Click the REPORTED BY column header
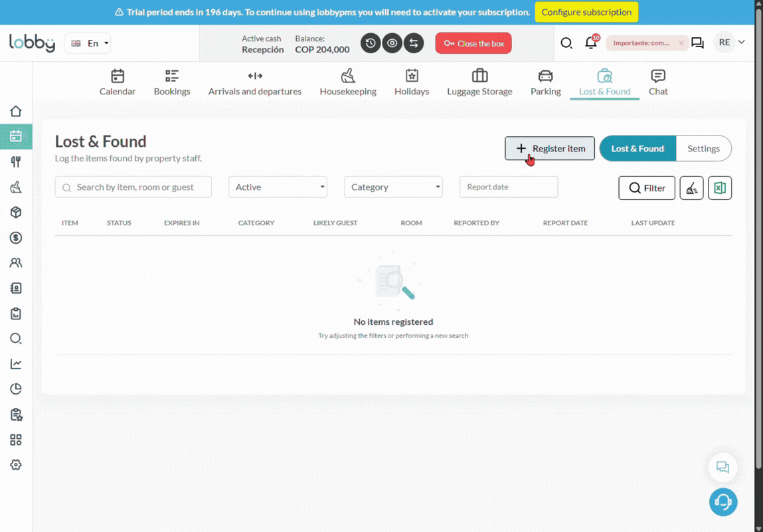 [476, 223]
